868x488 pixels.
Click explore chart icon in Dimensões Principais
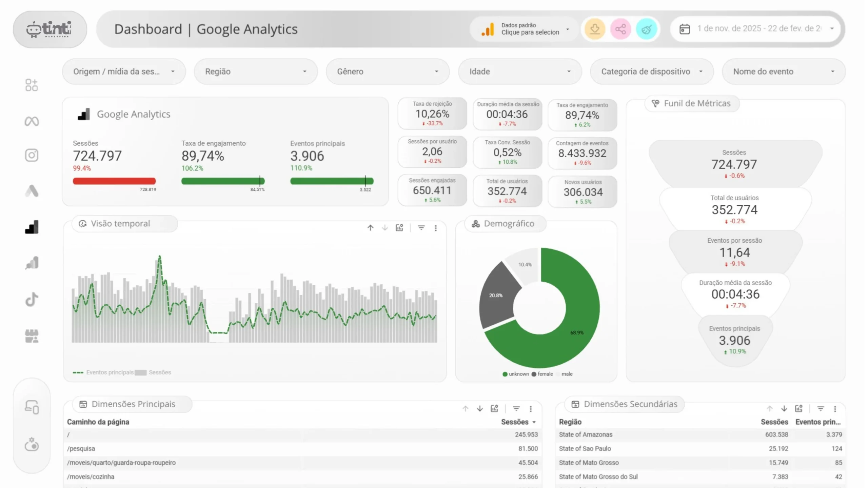[494, 408]
